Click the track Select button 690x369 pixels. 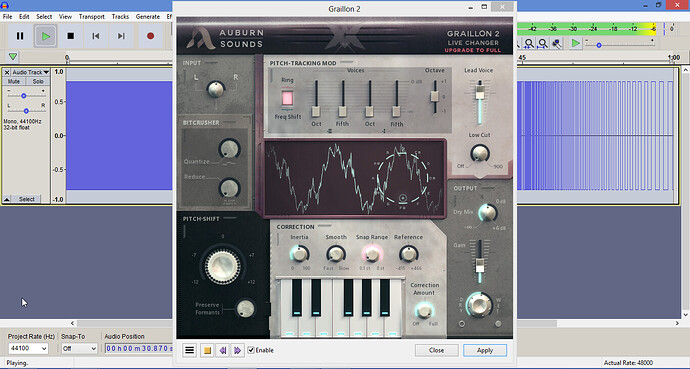click(26, 199)
